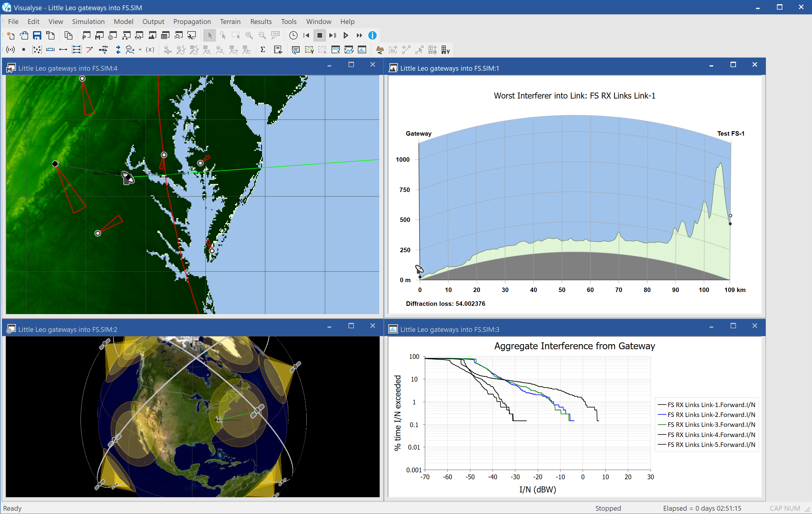The height and width of the screenshot is (514, 812).
Task: Click the window settings wrench icon
Action: (192, 35)
